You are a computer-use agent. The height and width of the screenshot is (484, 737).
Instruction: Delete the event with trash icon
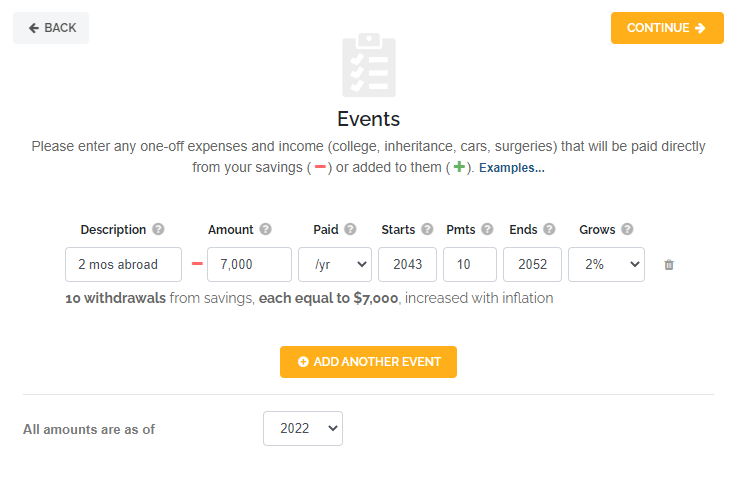point(669,265)
